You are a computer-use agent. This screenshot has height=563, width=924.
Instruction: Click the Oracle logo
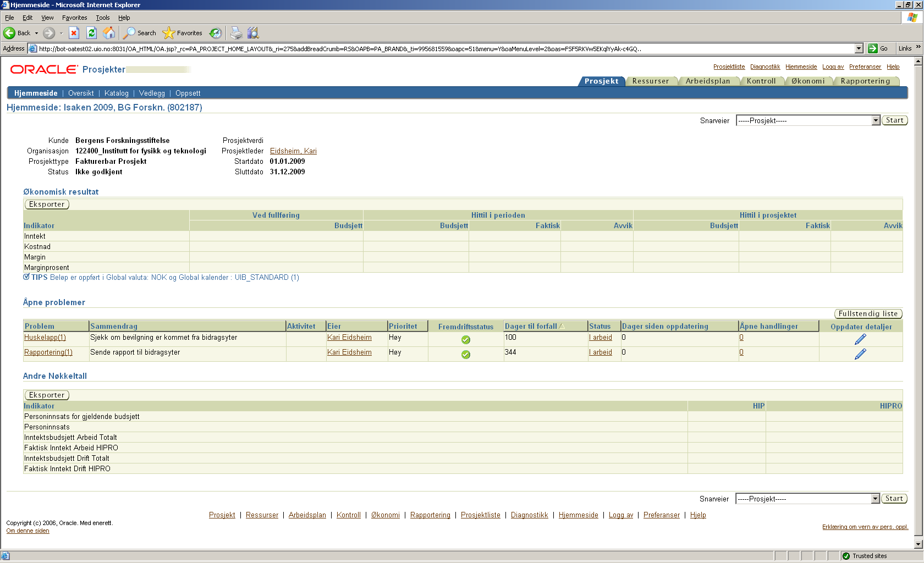click(x=44, y=69)
